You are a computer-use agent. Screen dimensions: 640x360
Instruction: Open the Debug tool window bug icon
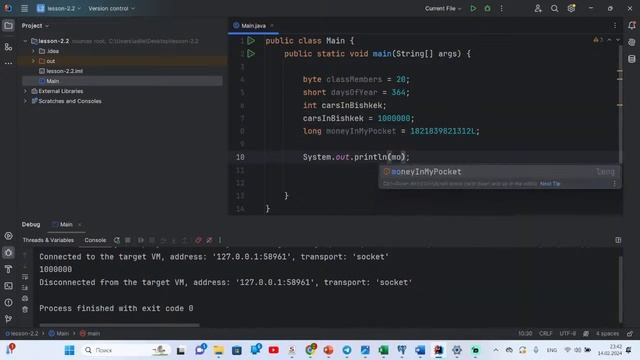click(x=8, y=253)
